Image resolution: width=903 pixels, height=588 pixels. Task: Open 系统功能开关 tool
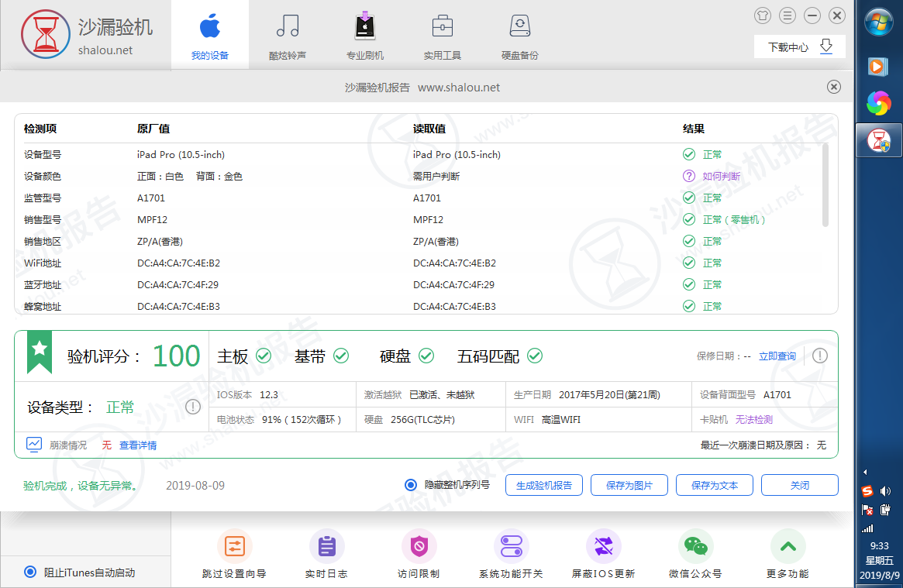click(x=511, y=553)
